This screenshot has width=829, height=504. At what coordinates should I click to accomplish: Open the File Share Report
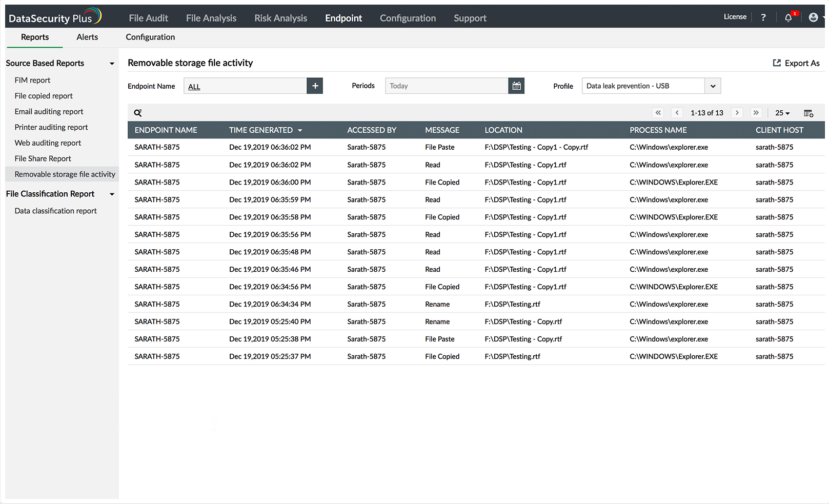(x=43, y=158)
